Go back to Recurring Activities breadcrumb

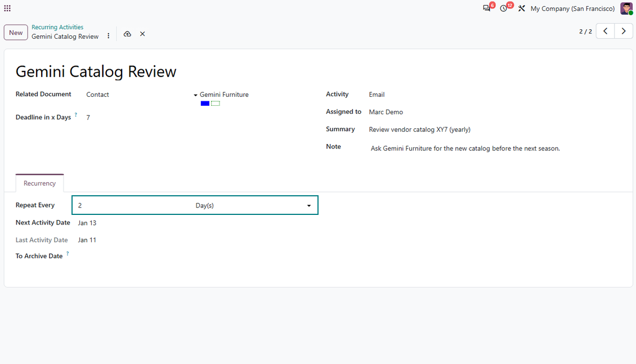pyautogui.click(x=57, y=27)
